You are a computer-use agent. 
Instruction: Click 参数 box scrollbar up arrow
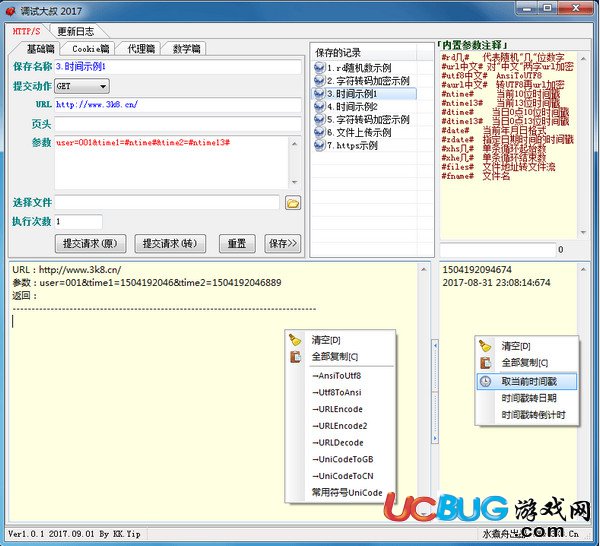coord(295,144)
